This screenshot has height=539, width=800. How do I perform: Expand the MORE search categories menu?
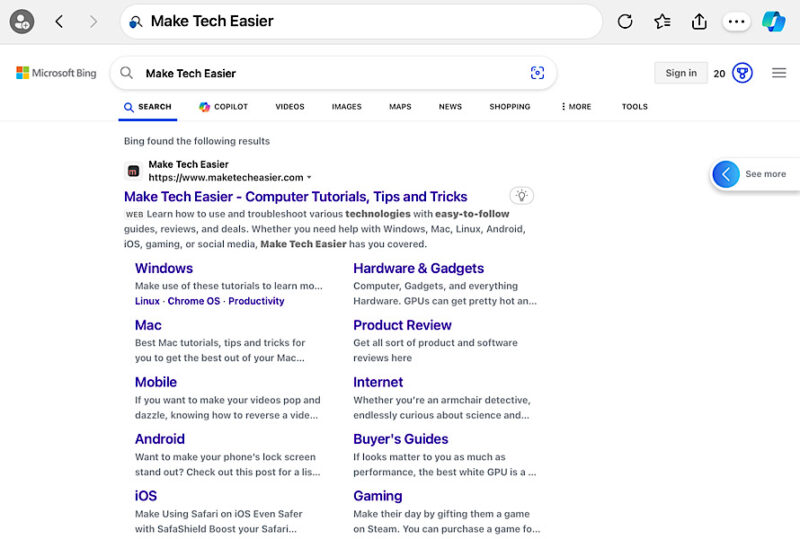[576, 107]
